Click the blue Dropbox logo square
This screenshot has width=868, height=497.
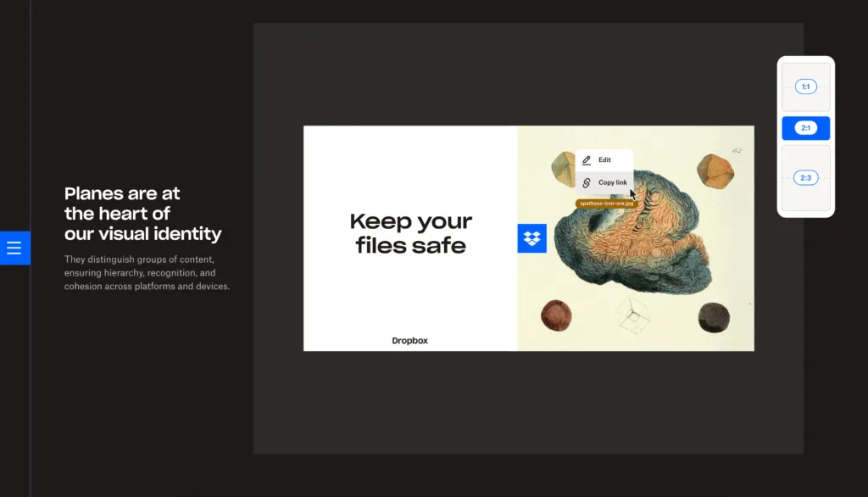pyautogui.click(x=532, y=238)
